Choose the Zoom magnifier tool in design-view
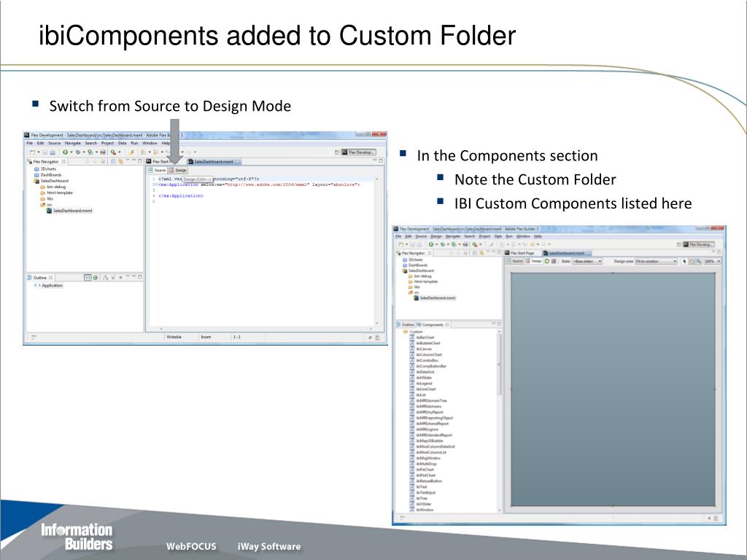This screenshot has height=560, width=747. point(698,262)
